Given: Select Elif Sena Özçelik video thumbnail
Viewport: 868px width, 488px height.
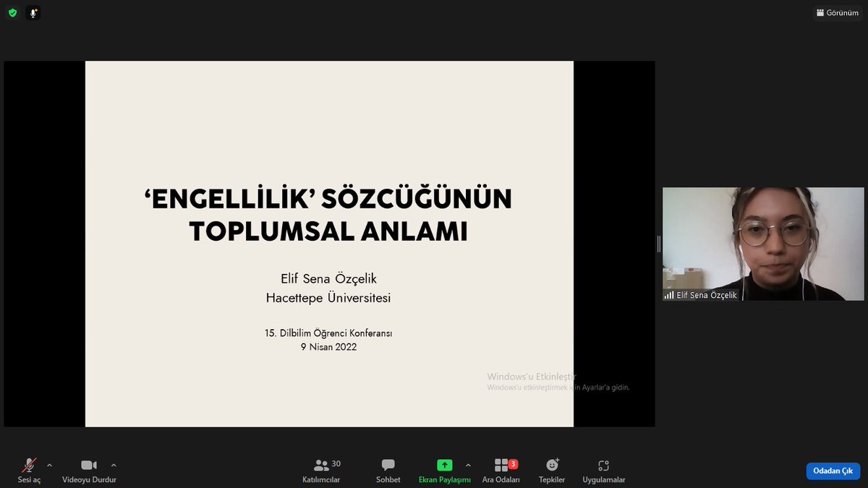Looking at the screenshot, I should click(x=763, y=244).
